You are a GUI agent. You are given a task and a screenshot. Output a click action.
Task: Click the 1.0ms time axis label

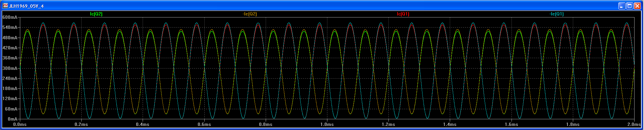click(327, 125)
